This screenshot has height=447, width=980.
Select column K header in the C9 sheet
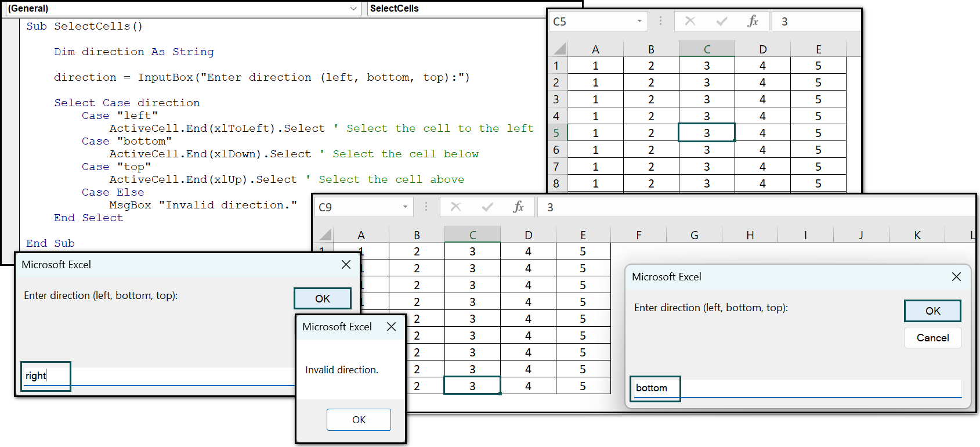coord(917,235)
